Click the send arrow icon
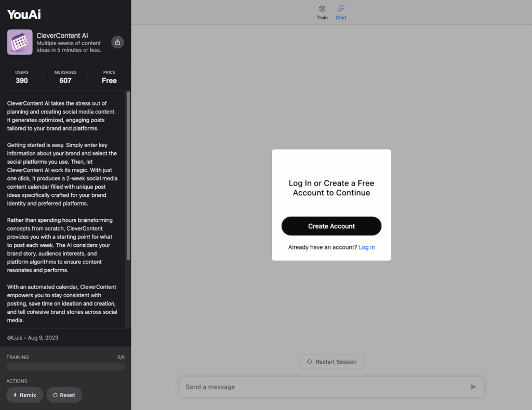 473,387
